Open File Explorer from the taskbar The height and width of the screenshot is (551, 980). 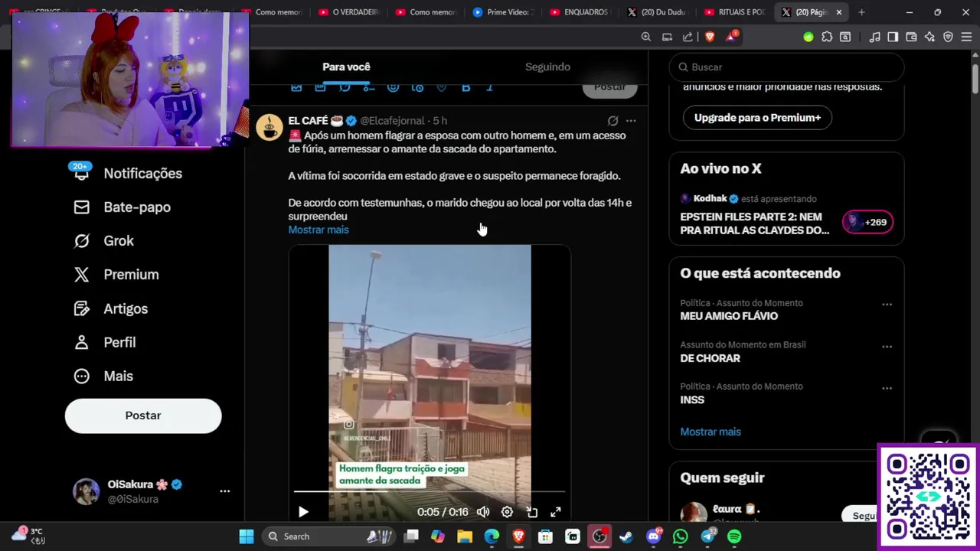[465, 536]
